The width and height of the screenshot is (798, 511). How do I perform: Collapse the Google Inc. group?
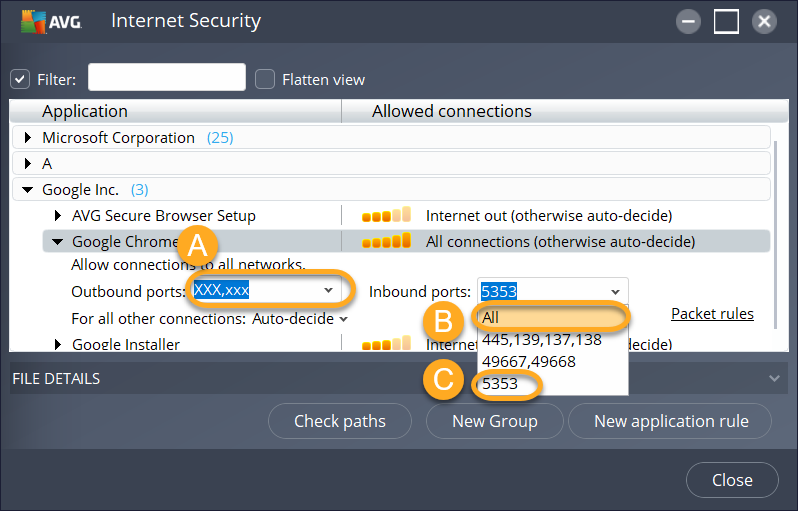point(28,189)
